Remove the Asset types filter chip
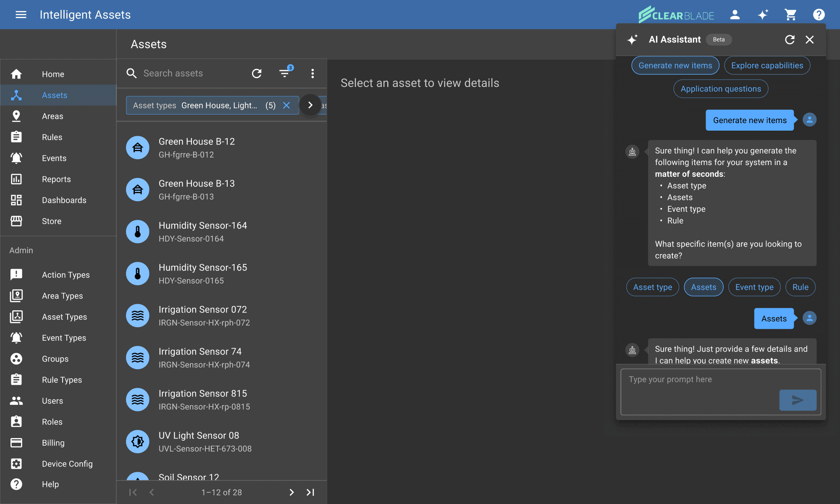The width and height of the screenshot is (840, 504). pos(286,105)
